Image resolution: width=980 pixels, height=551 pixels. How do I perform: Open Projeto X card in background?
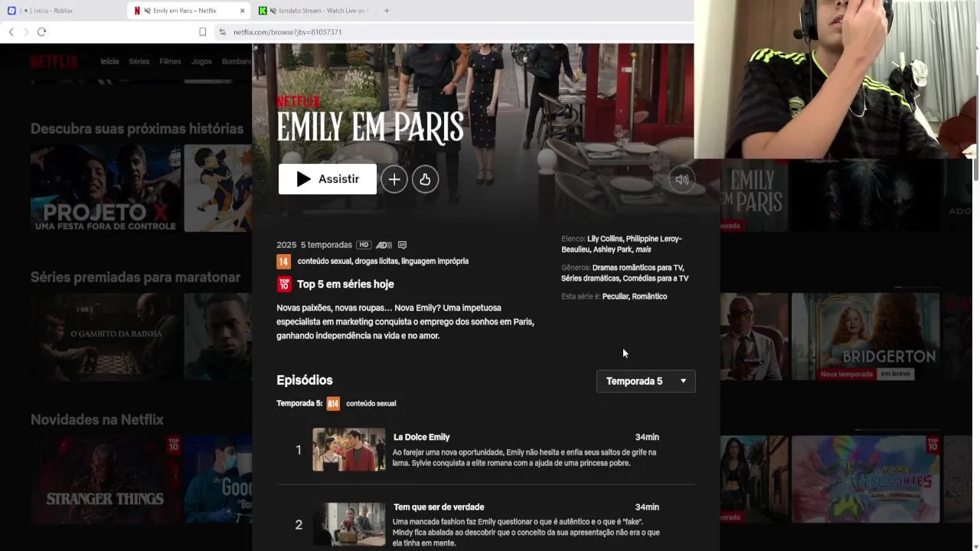[x=106, y=188]
